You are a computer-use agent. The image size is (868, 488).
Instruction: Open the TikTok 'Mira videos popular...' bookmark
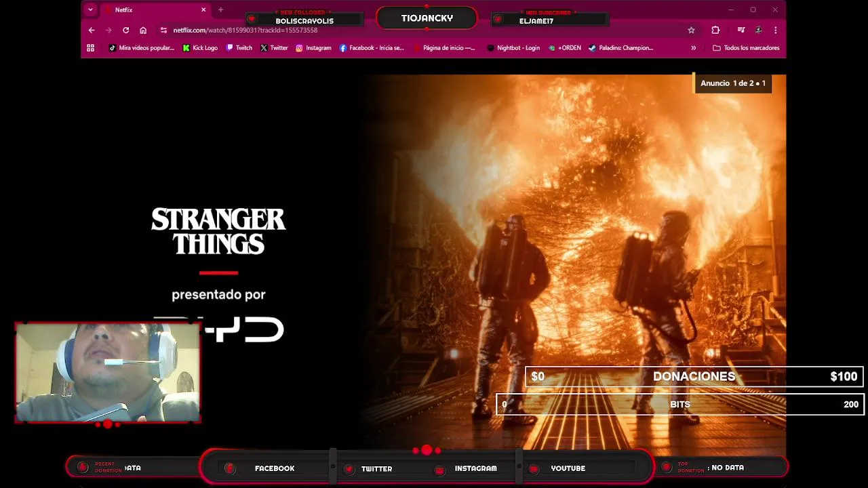tap(141, 48)
